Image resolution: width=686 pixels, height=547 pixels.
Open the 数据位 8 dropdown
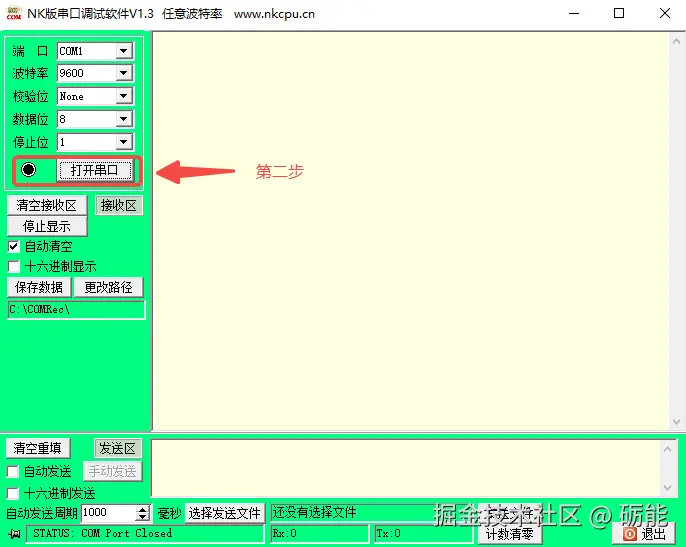tap(124, 119)
